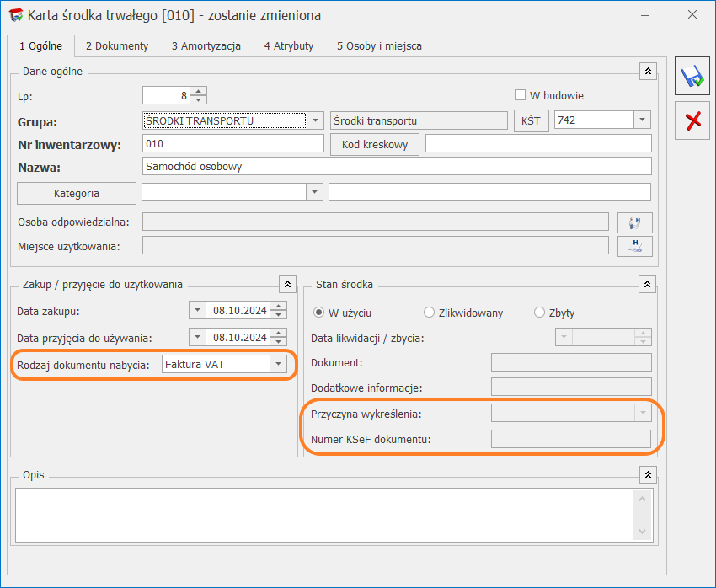
Task: Open the Przyczyna wykreślenia dropdown
Action: (643, 413)
